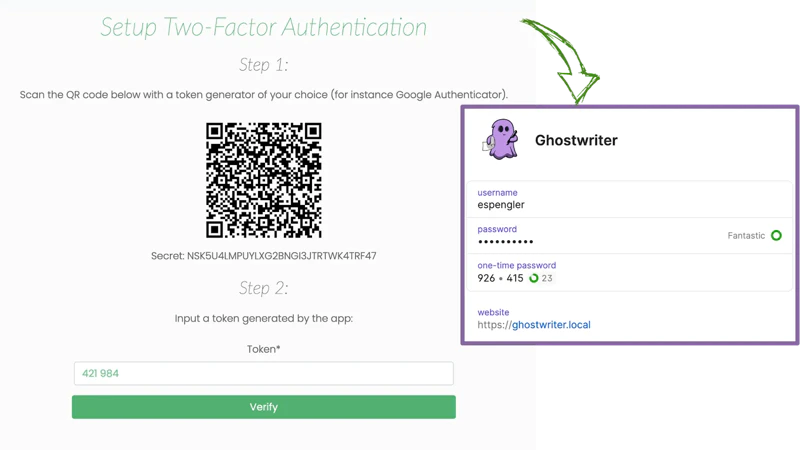Click the Fantastic strength label
This screenshot has height=450, width=800.
(x=746, y=236)
